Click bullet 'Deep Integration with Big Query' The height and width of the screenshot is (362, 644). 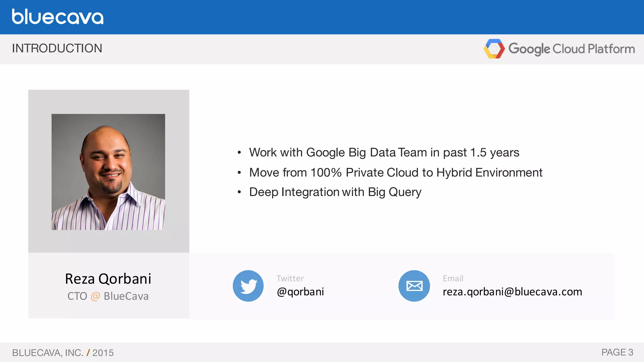click(335, 192)
